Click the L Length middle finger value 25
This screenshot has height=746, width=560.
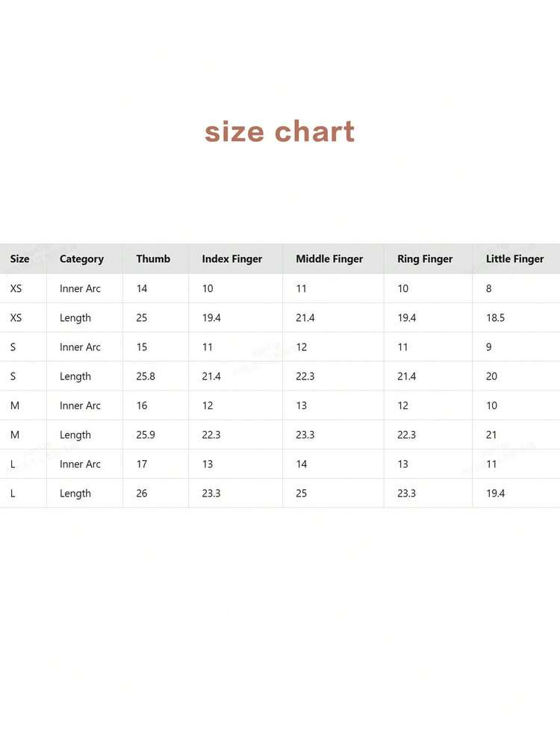tap(302, 494)
